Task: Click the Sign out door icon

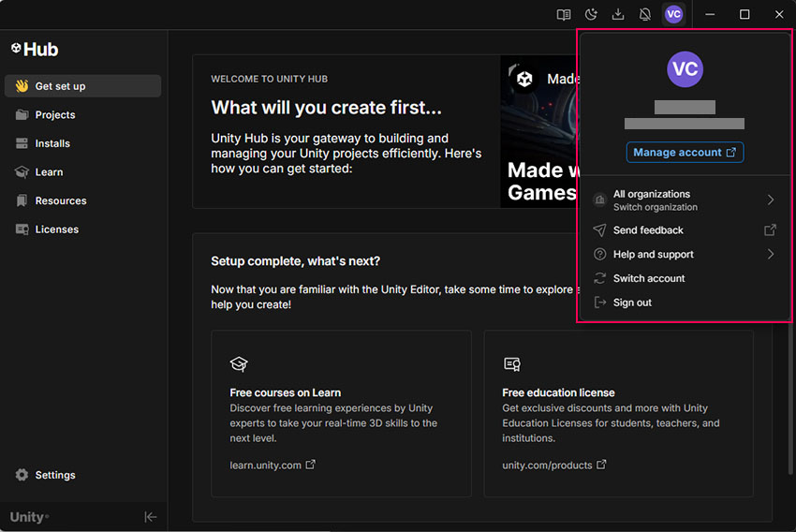Action: coord(599,303)
